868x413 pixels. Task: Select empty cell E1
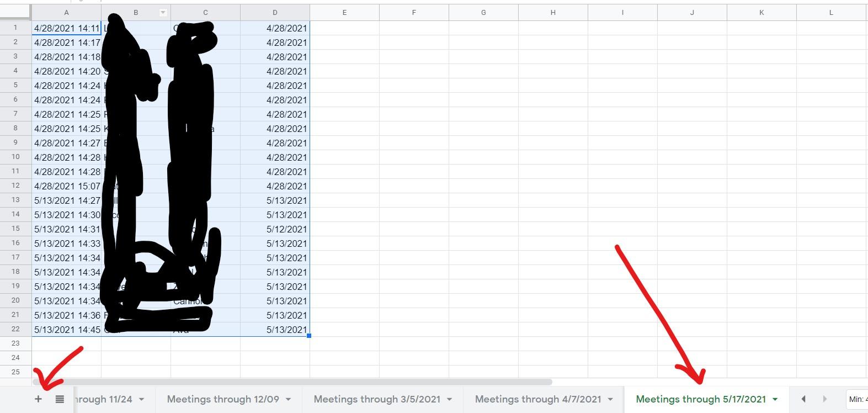pos(344,28)
